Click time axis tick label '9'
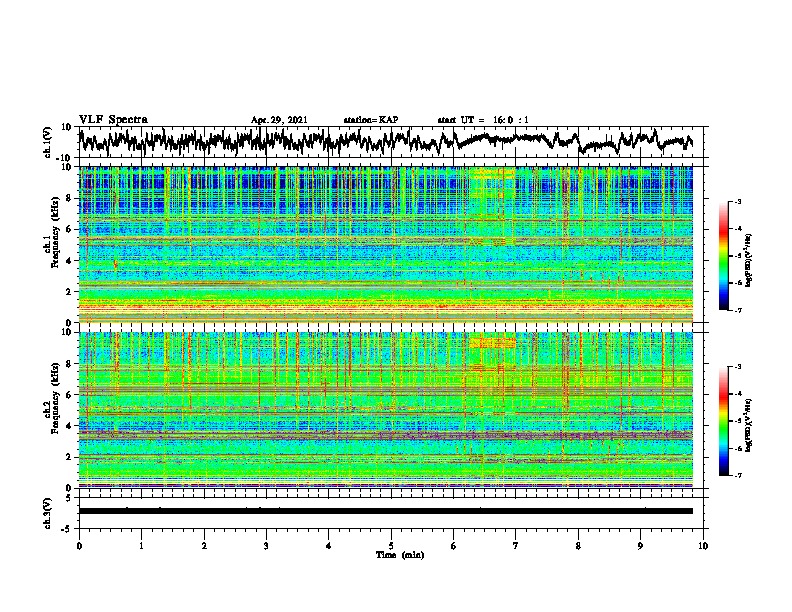Image resolution: width=792 pixels, height=612 pixels. [640, 546]
